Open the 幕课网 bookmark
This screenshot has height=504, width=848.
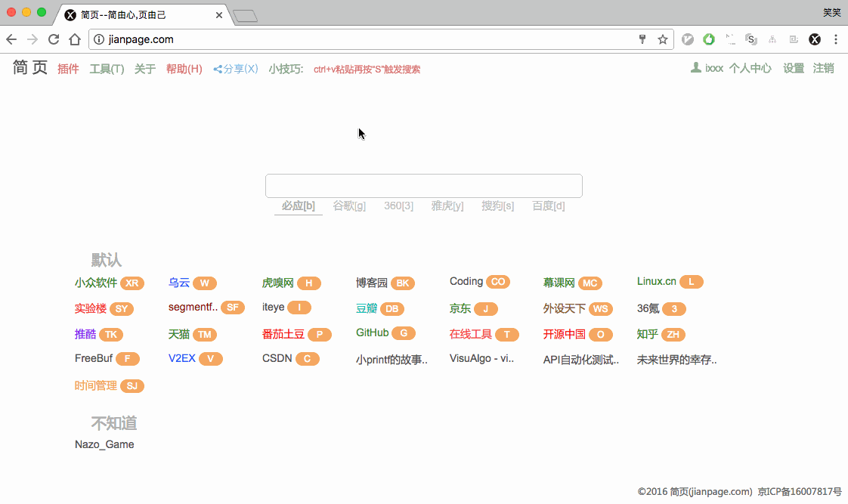click(559, 283)
